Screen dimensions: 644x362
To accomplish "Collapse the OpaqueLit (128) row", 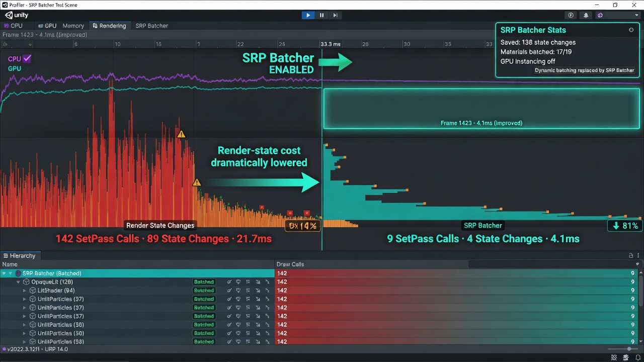I will click(18, 282).
